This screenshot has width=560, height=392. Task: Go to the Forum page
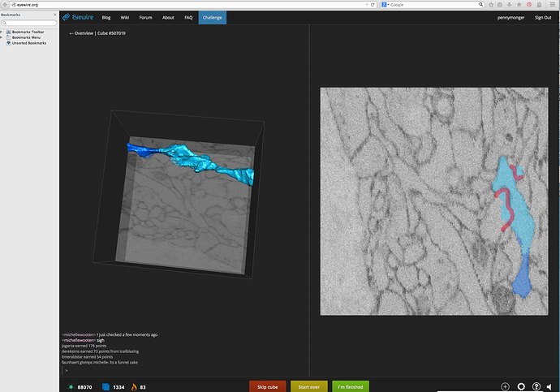(x=145, y=17)
